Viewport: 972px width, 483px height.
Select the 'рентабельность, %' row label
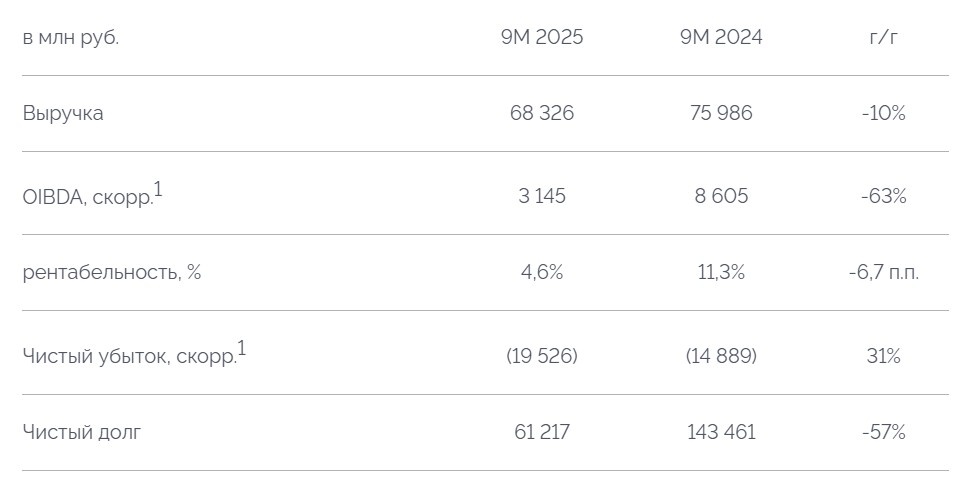[112, 272]
